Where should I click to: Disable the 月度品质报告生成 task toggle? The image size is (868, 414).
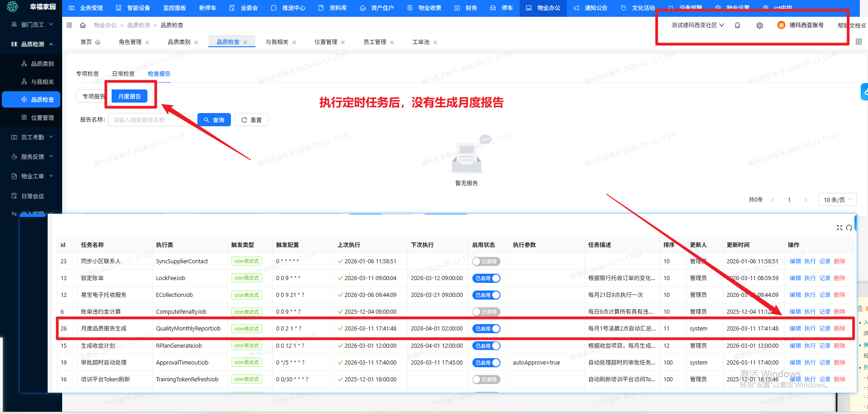[x=486, y=329]
